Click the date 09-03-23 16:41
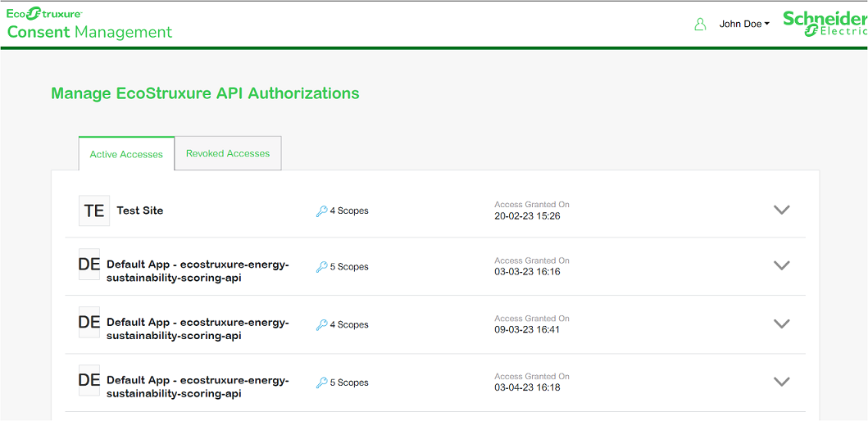This screenshot has height=421, width=868. tap(528, 330)
